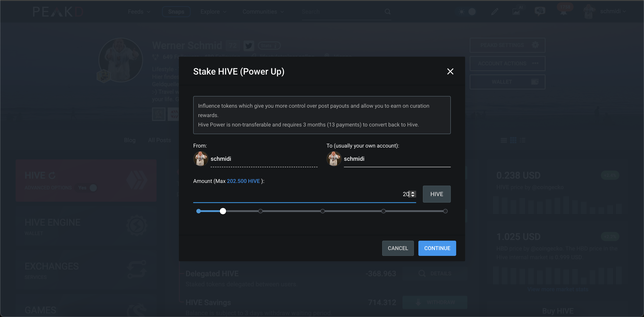Screen dimensions: 644x317
Task: Click the PEAKD SETTINGS button
Action: [507, 45]
